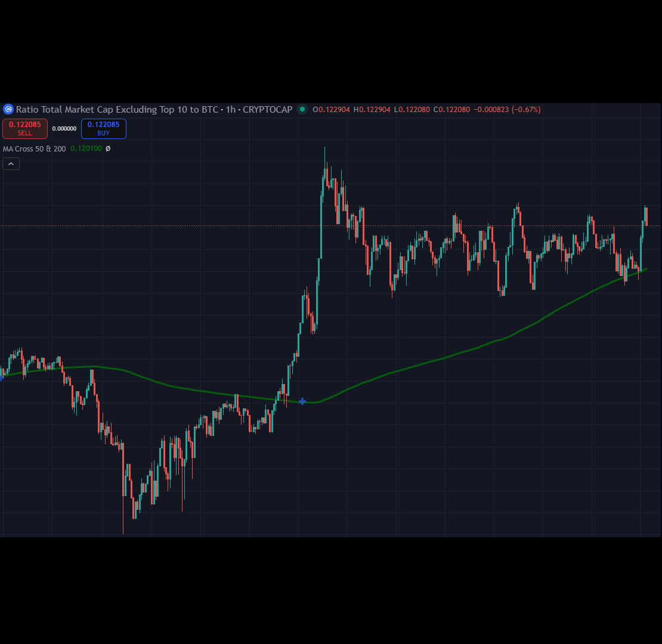The height and width of the screenshot is (644, 662).
Task: Click the high price value H0.122904
Action: click(372, 110)
